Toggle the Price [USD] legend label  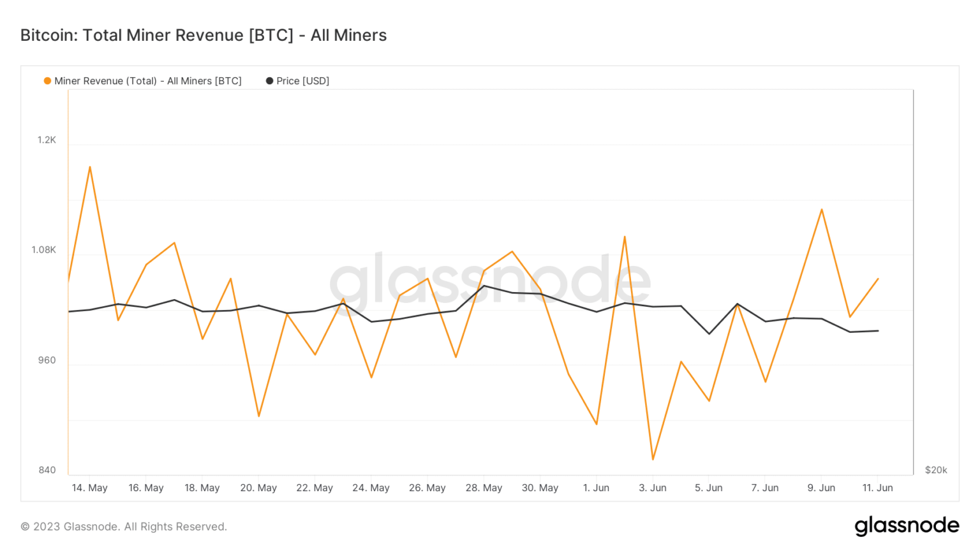302,81
